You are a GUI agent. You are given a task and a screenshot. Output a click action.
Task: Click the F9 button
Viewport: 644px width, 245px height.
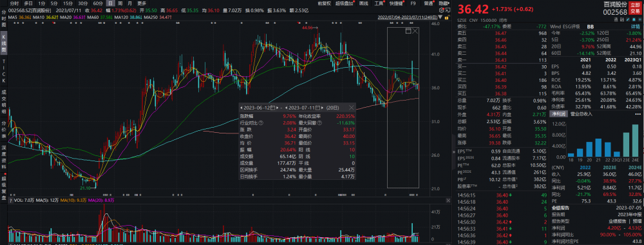click(413, 3)
